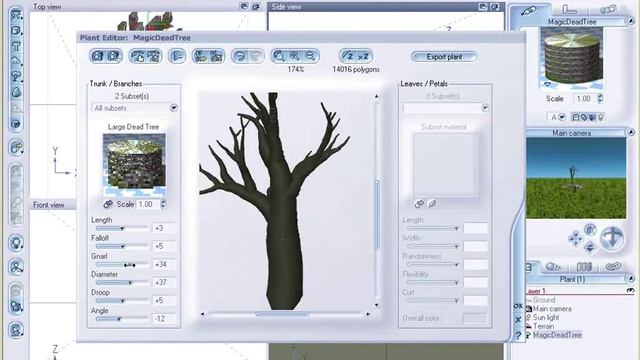Viewport: 640px width, 360px height.
Task: Click the preview vertical scrollbar down arrow
Action: 376,305
